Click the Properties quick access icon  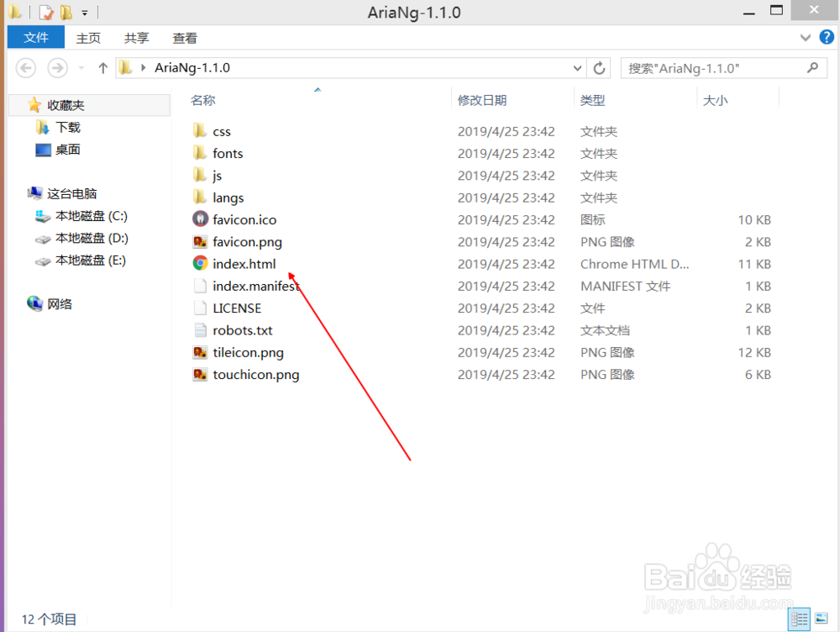[46, 12]
